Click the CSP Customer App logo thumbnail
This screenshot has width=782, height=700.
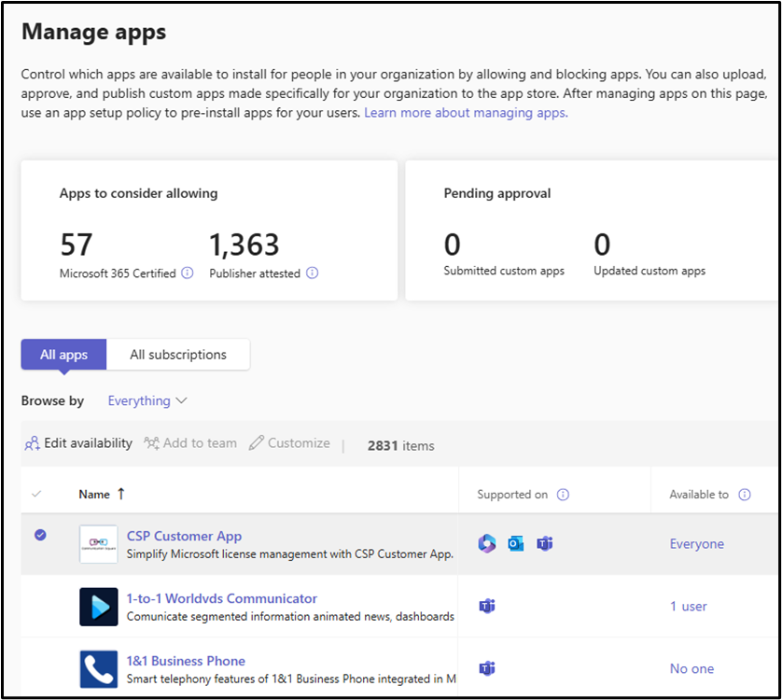pyautogui.click(x=99, y=544)
